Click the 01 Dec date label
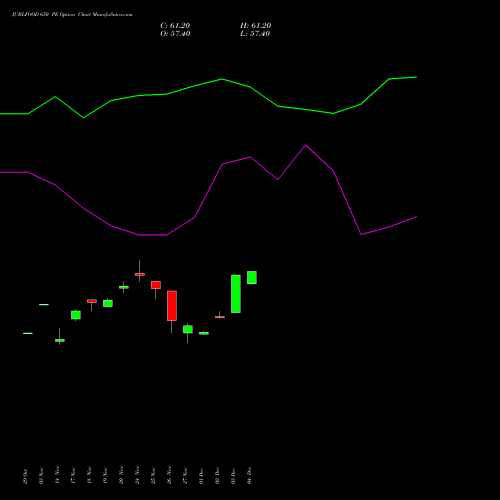 (201, 476)
